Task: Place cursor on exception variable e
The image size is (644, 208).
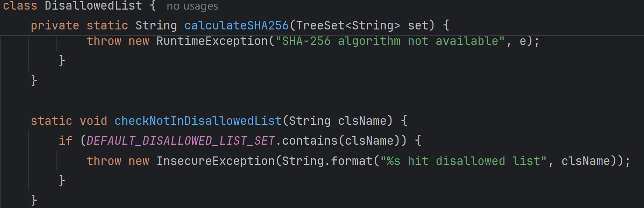Action: click(x=523, y=41)
